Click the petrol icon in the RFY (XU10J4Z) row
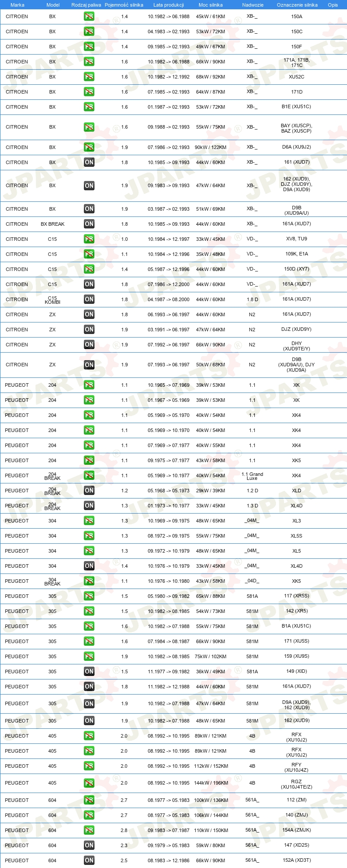This screenshot has height=868, width=347. (x=89, y=766)
